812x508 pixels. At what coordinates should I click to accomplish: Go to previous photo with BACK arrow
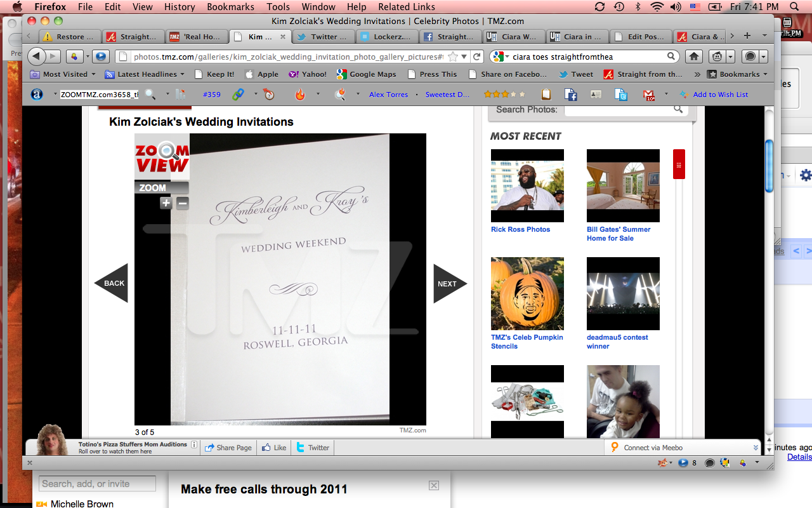tap(112, 283)
